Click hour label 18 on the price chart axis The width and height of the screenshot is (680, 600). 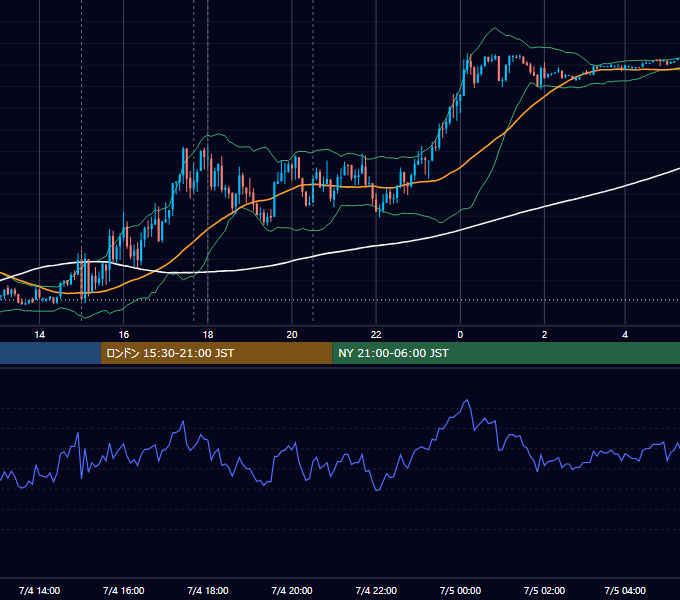coord(208,335)
